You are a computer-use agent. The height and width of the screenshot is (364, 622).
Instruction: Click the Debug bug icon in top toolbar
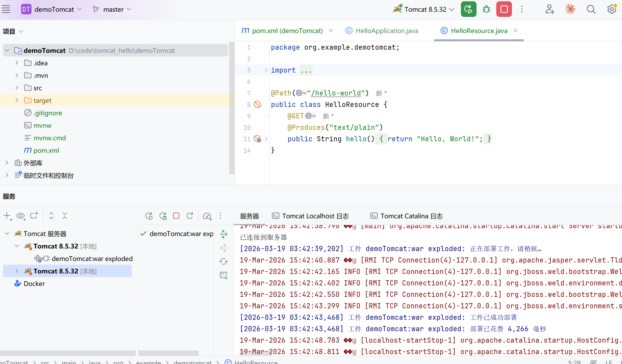pos(486,9)
